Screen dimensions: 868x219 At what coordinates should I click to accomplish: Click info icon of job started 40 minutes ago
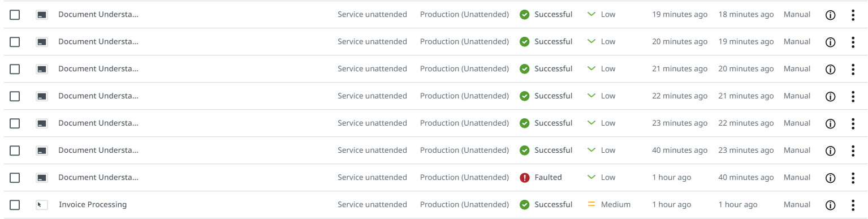coord(831,151)
